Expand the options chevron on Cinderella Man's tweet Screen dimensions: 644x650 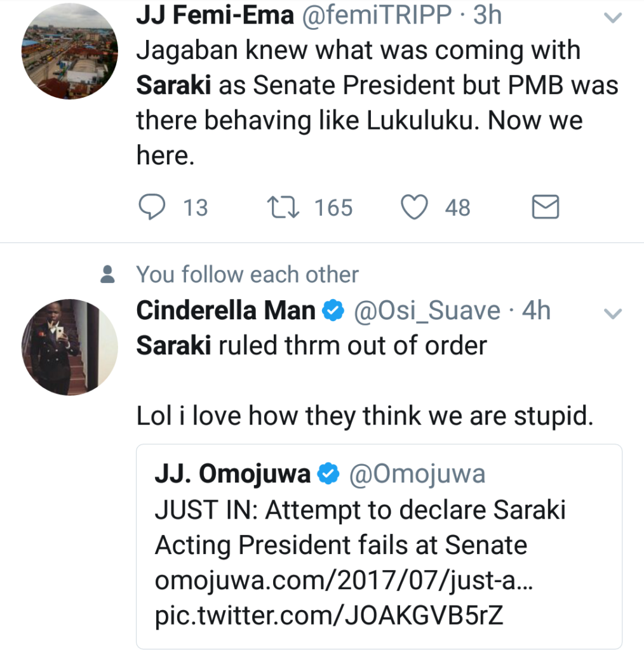click(x=613, y=313)
